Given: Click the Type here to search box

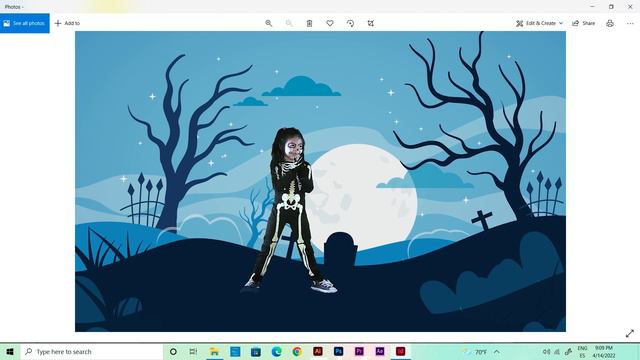Looking at the screenshot, I should (x=91, y=351).
